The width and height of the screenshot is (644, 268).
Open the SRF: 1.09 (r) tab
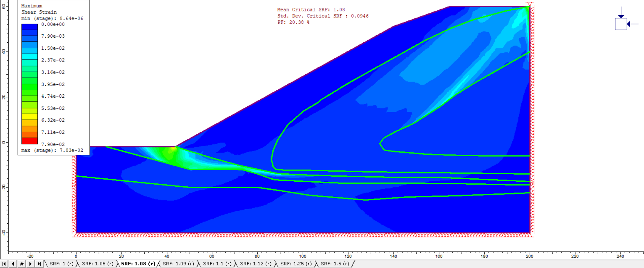pos(178,264)
